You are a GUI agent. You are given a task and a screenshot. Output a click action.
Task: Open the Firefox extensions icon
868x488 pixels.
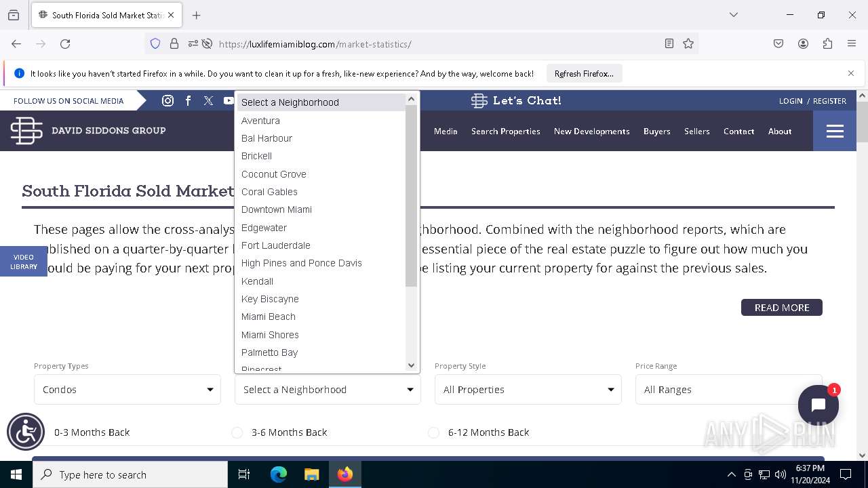click(x=827, y=43)
